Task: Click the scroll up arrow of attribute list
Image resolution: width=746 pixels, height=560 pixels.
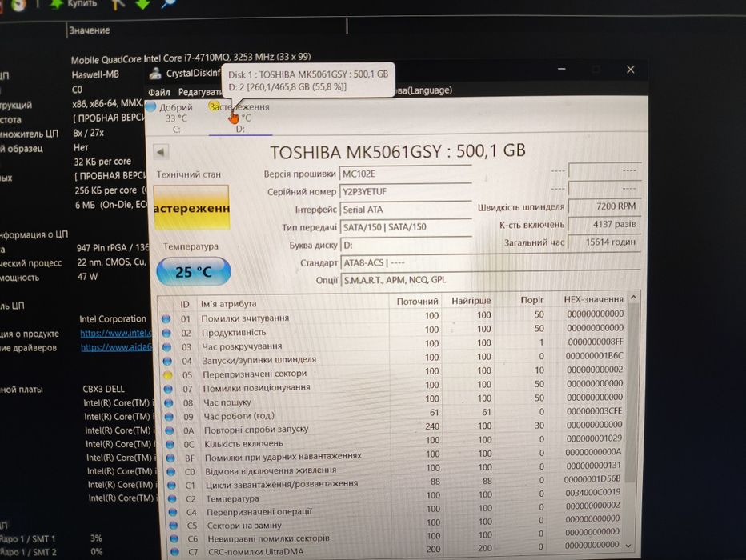Action: pos(634,298)
